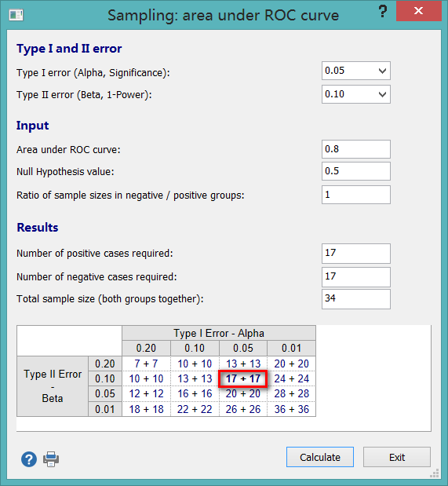
Task: Click the resize grip at dialog corner
Action: (x=435, y=473)
